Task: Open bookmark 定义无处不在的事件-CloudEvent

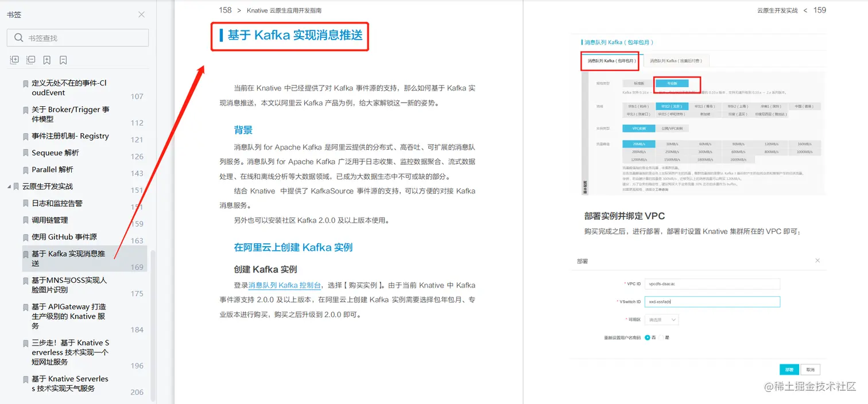Action: tap(69, 88)
